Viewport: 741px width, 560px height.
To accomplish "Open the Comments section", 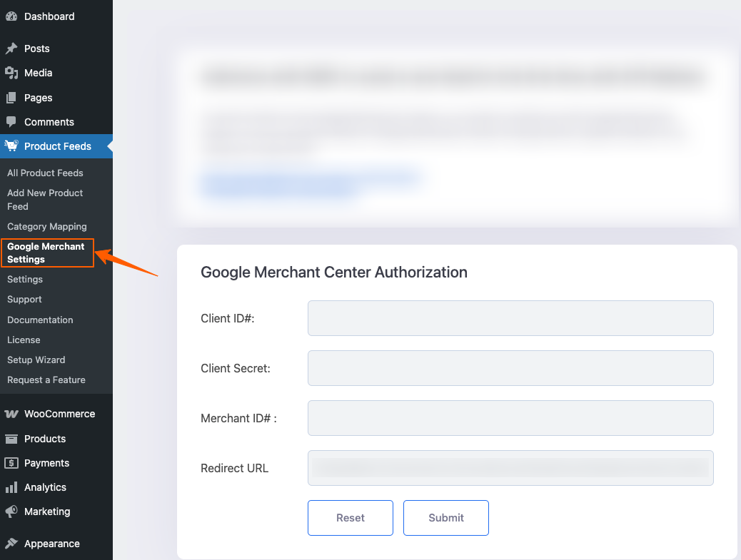I will click(56, 122).
